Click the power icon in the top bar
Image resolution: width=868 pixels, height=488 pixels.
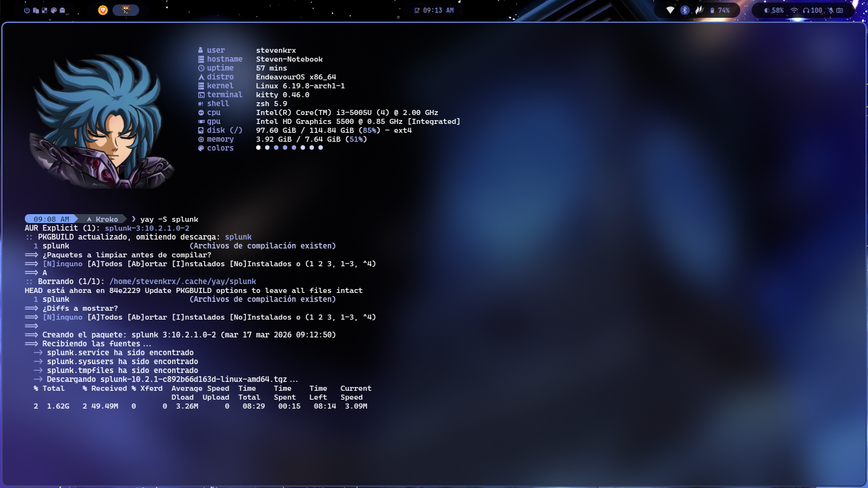pyautogui.click(x=27, y=10)
